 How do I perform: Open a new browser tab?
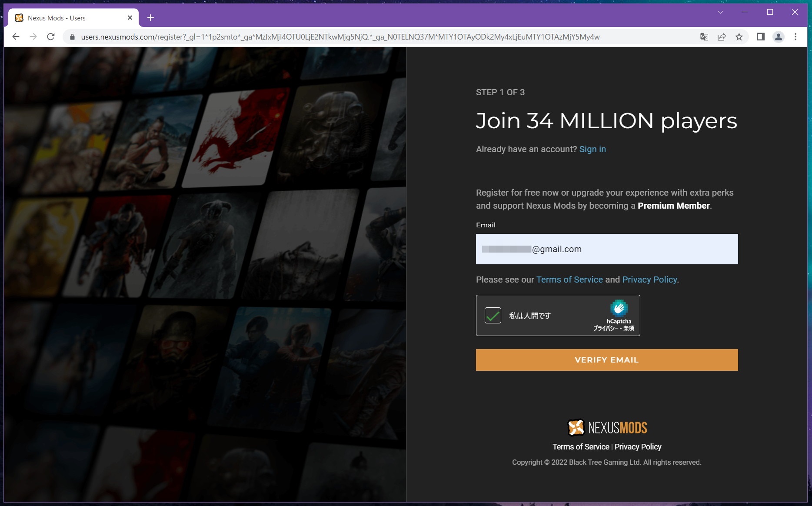150,18
